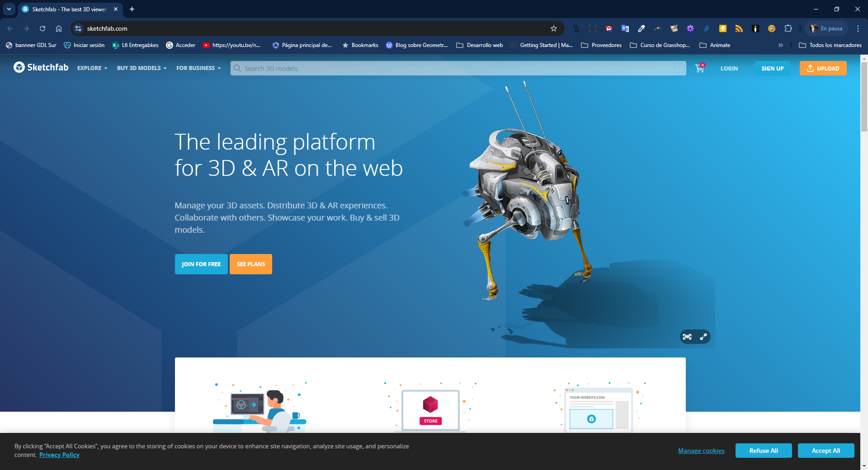Viewport: 868px width, 470px height.
Task: Click the magnifier icon in search bar
Action: (x=237, y=68)
